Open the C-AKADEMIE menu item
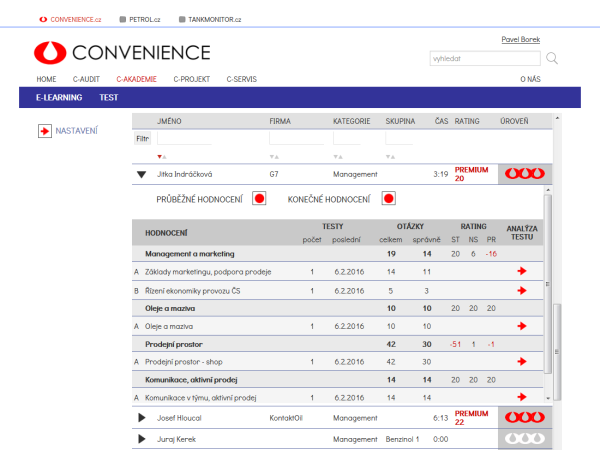This screenshot has width=600, height=450. (137, 79)
